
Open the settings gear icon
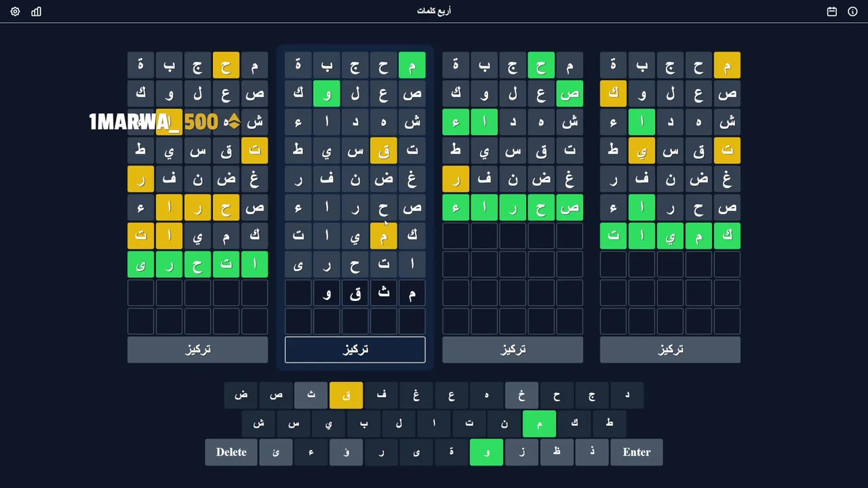[x=15, y=12]
